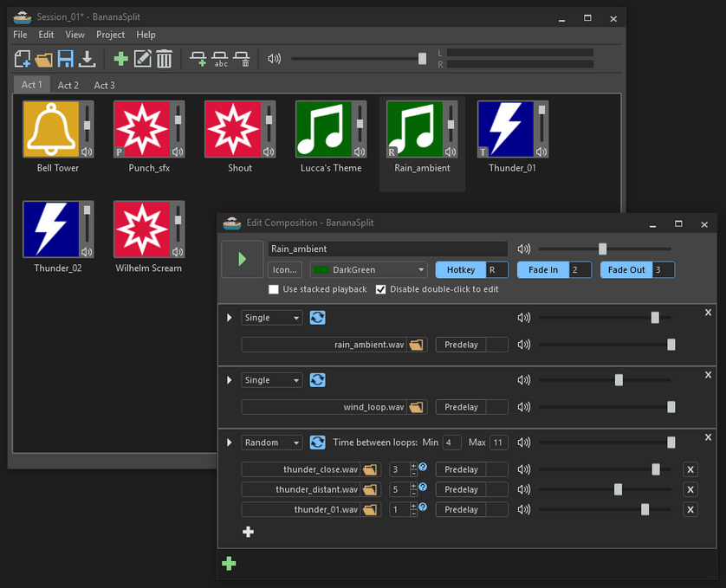Open the help tooltip next to thunder_close.wav

(x=423, y=468)
